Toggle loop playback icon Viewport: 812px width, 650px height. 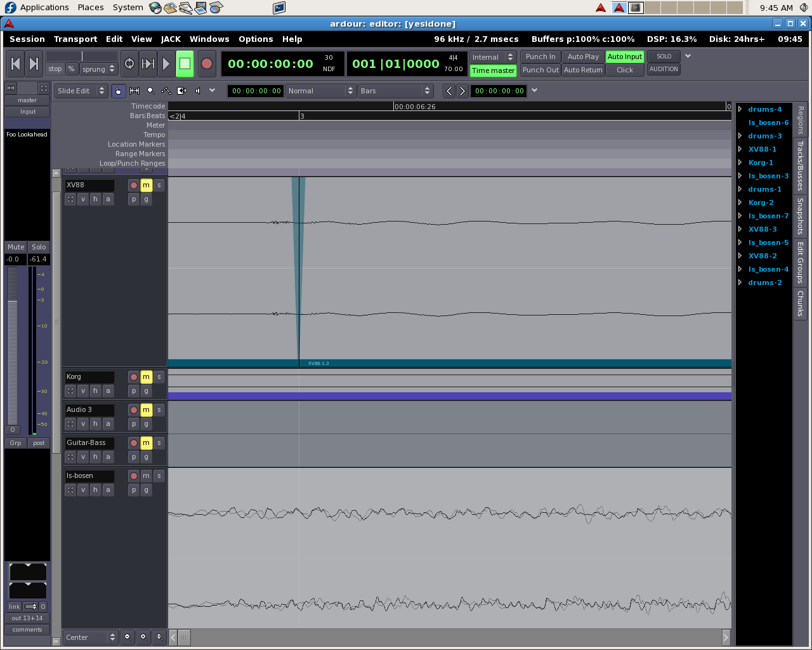coord(129,63)
